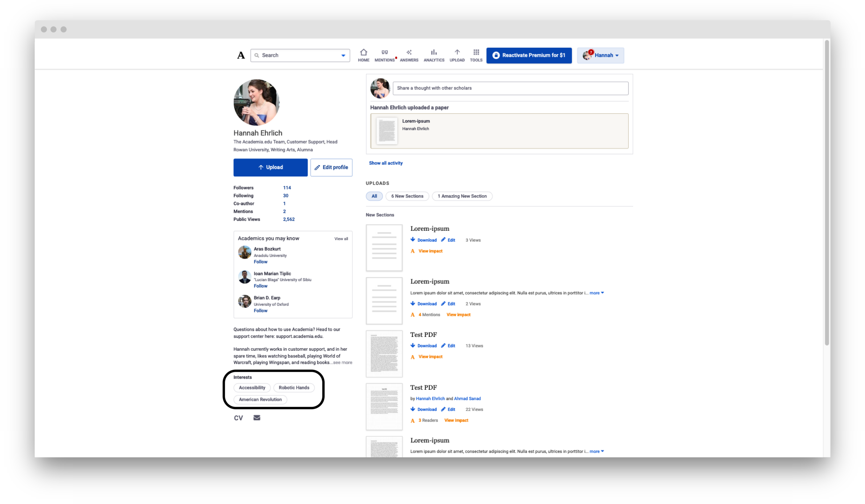Open the 13-views Test PDF thumbnail
This screenshot has height=504, width=865.
point(384,354)
